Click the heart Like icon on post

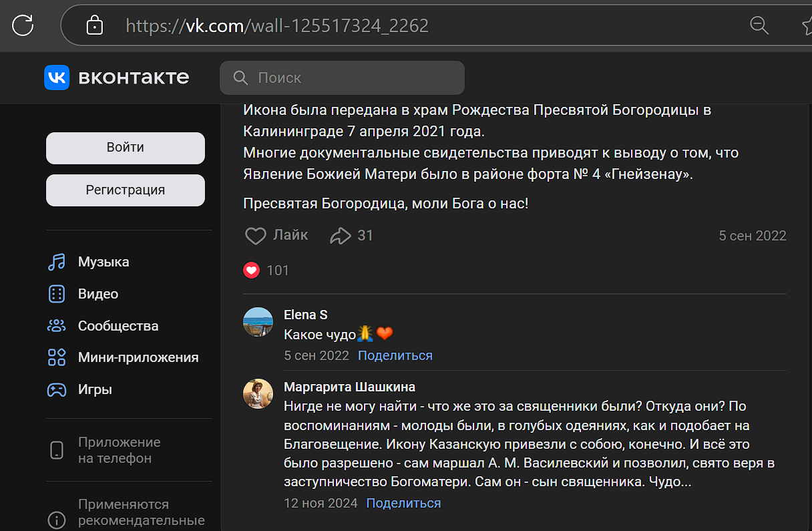256,235
